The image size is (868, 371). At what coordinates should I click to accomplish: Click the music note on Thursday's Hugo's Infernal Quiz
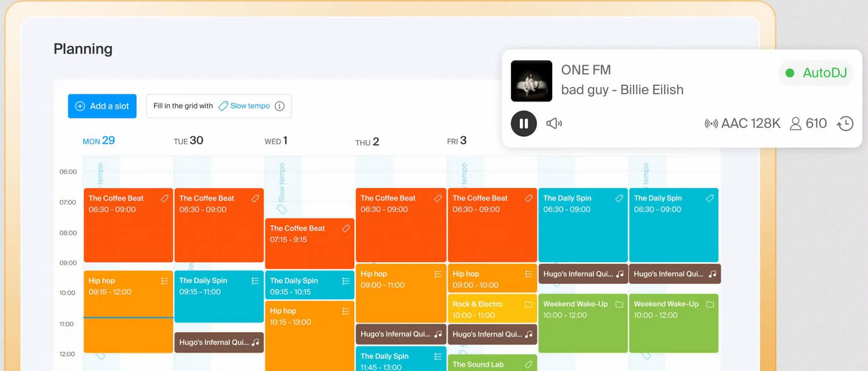pos(438,334)
